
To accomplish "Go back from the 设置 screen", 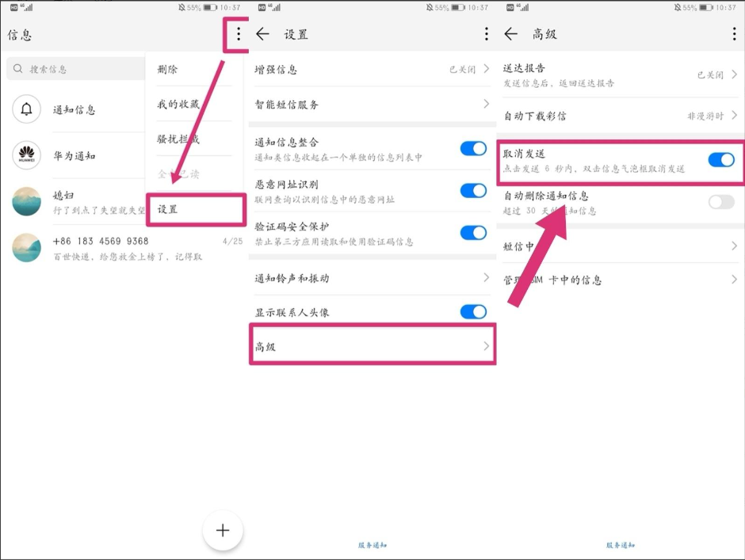I will [x=262, y=34].
